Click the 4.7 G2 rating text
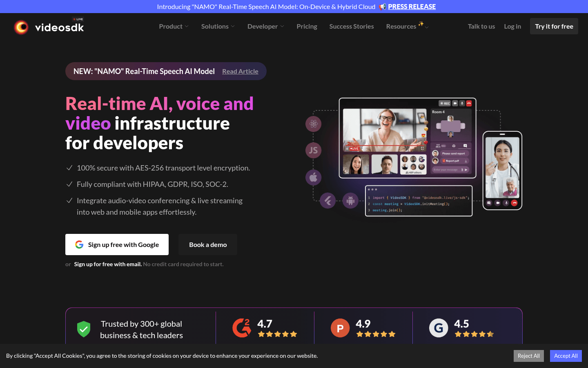This screenshot has height=368, width=588. [x=265, y=324]
